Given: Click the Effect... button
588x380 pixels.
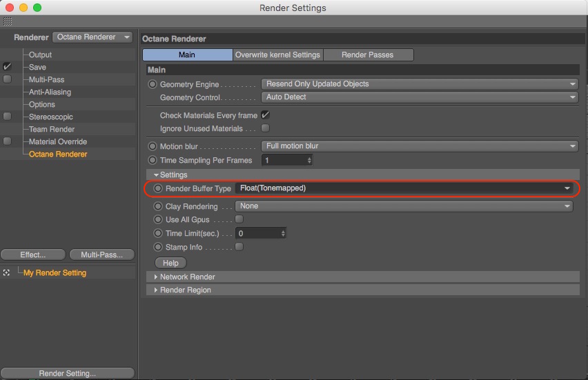Looking at the screenshot, I should coord(33,255).
